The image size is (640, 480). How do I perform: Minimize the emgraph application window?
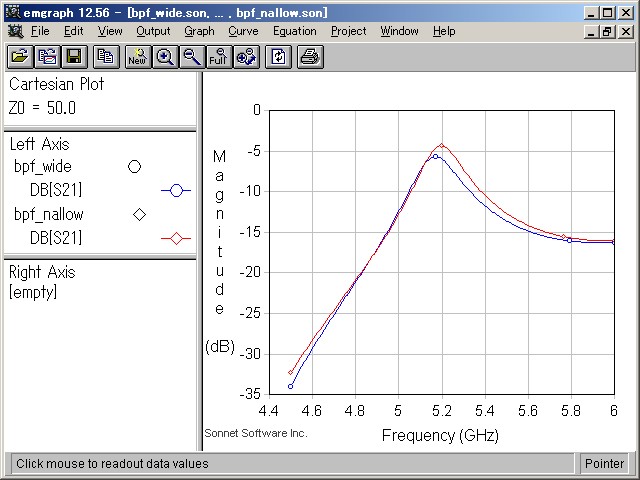pos(591,13)
